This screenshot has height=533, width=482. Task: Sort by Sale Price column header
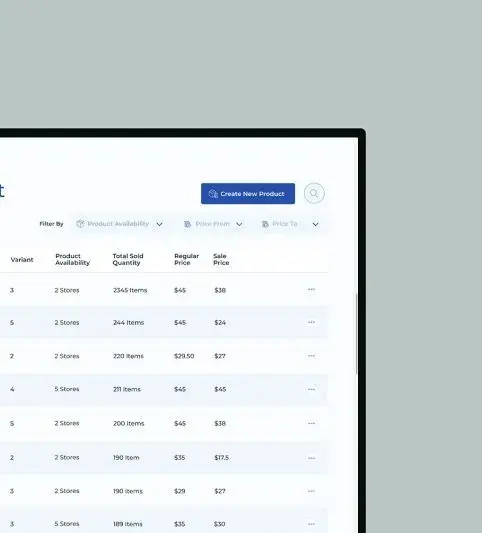pyautogui.click(x=221, y=259)
